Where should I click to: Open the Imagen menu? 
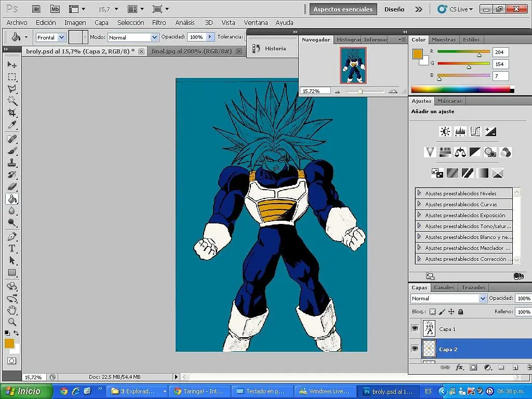point(75,23)
